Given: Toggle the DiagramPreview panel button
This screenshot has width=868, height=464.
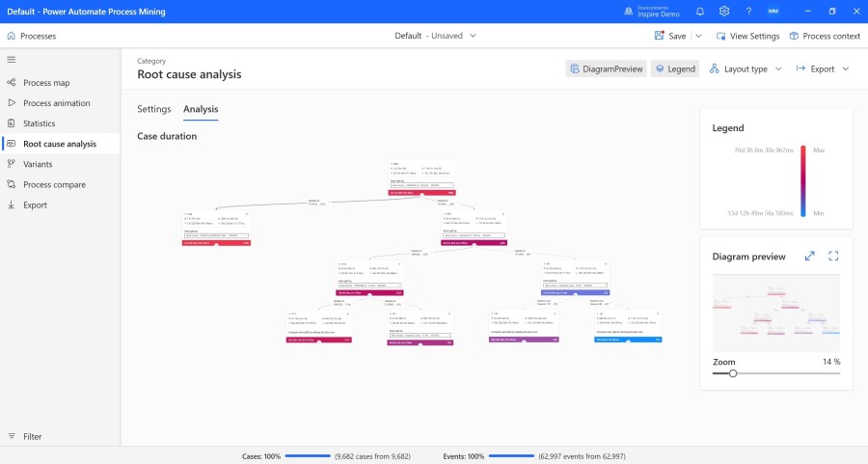Looking at the screenshot, I should (606, 69).
